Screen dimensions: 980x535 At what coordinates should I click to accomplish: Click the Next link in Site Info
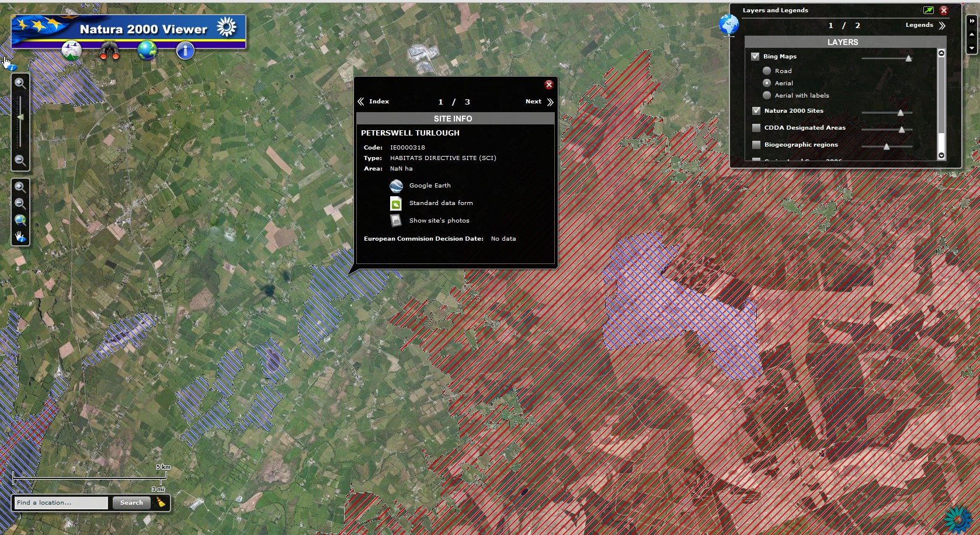coord(533,102)
